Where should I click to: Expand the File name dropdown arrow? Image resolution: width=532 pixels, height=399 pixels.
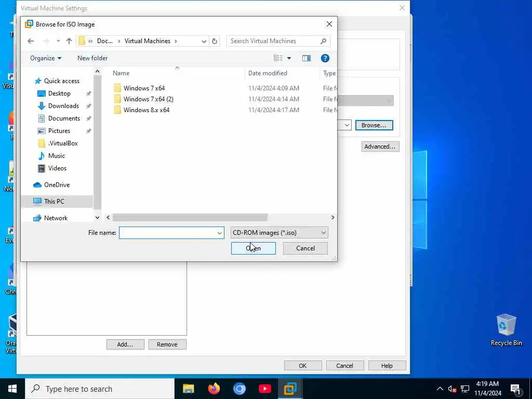coord(220,233)
